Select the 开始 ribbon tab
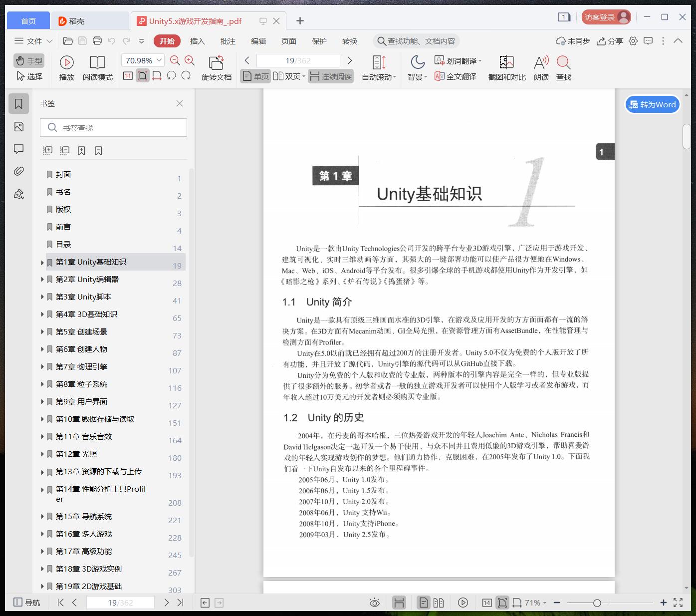696x616 pixels. pyautogui.click(x=167, y=41)
